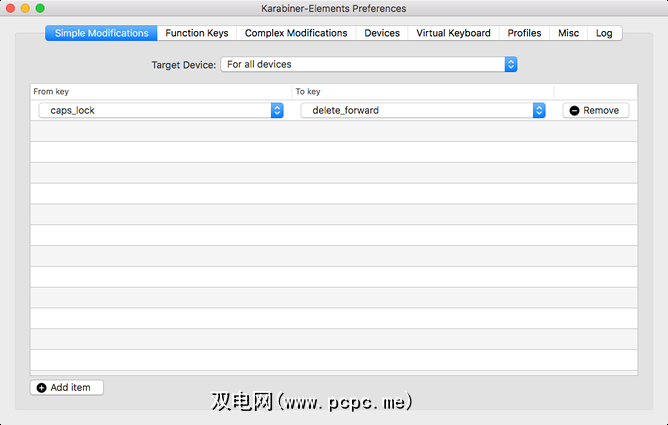Click the Target Device label

click(x=184, y=65)
